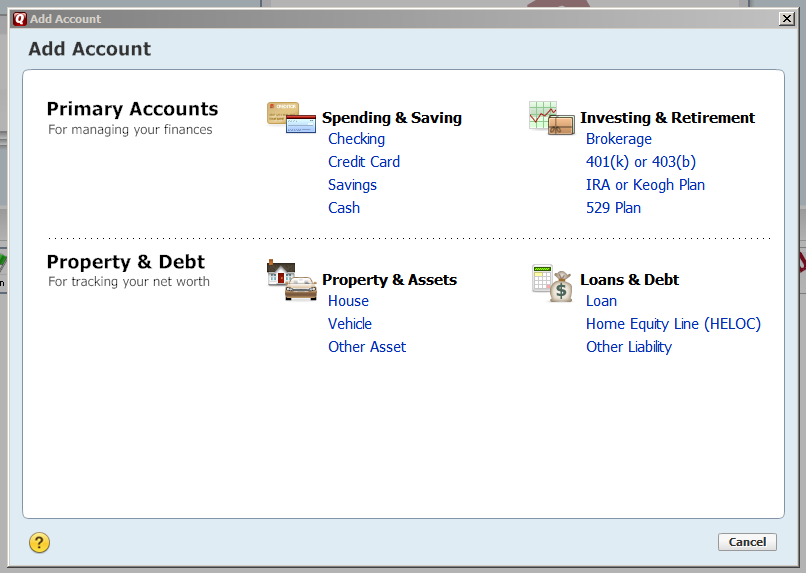Close the Add Account window
This screenshot has width=806, height=573.
coord(786,19)
